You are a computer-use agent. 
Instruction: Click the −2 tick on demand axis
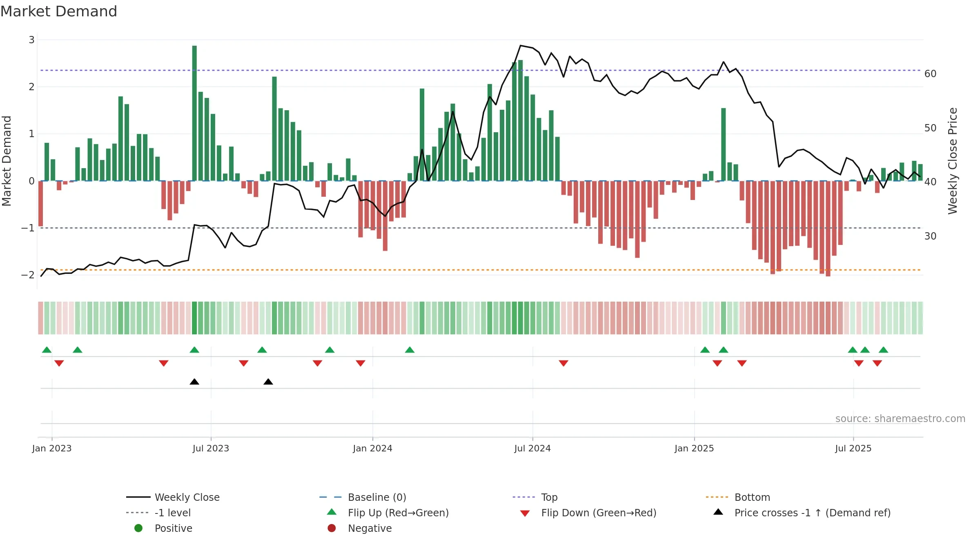tap(28, 275)
